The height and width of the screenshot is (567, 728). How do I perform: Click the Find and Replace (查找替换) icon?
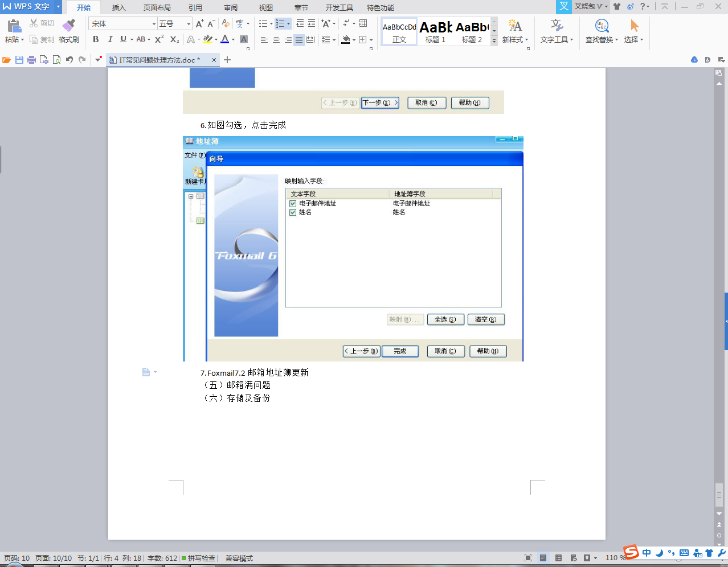602,26
